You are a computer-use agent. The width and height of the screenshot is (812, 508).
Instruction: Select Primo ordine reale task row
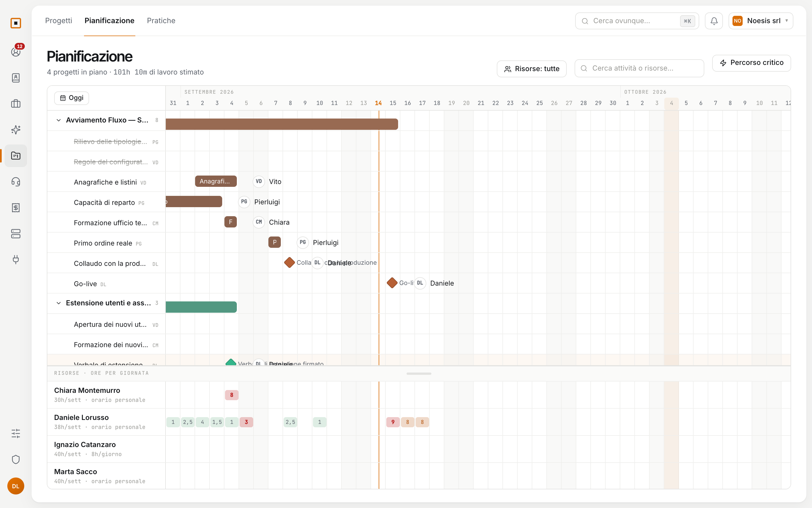click(106, 243)
